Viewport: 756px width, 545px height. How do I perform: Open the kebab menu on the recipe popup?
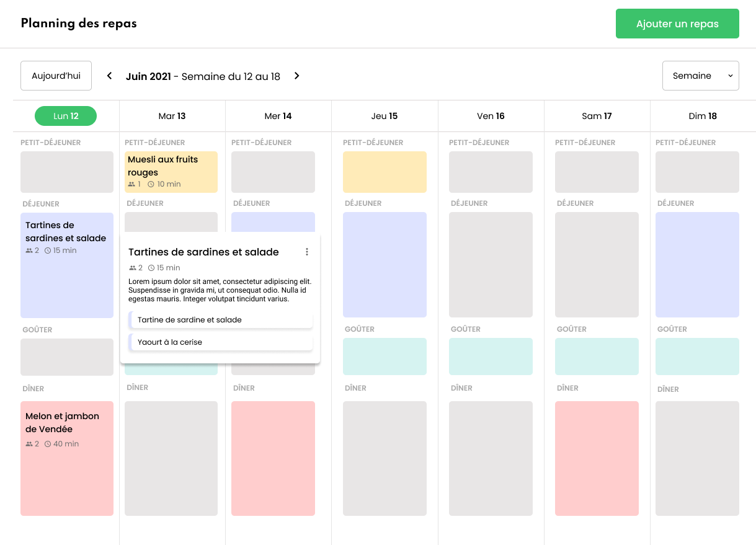(306, 251)
